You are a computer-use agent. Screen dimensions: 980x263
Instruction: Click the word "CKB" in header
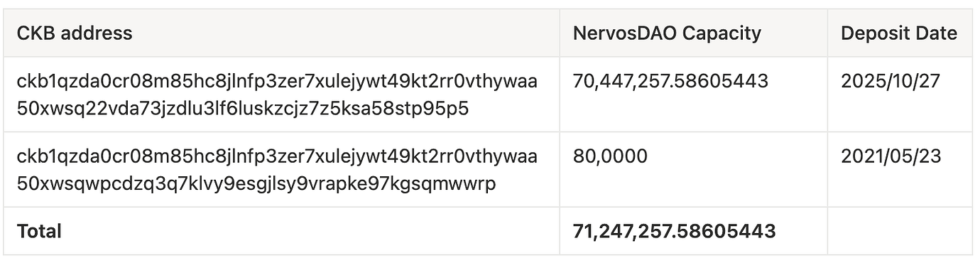pyautogui.click(x=36, y=33)
